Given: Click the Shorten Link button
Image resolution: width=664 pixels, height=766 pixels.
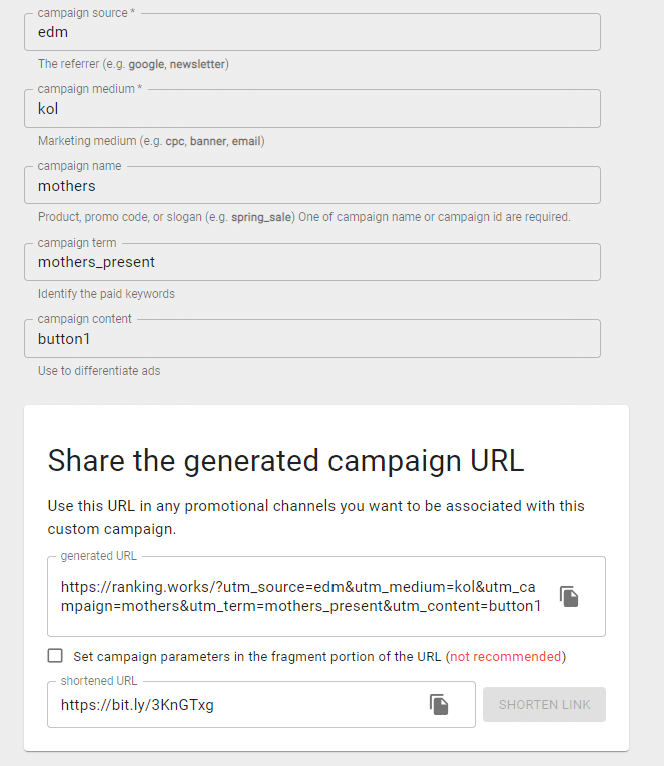Looking at the screenshot, I should point(544,704).
